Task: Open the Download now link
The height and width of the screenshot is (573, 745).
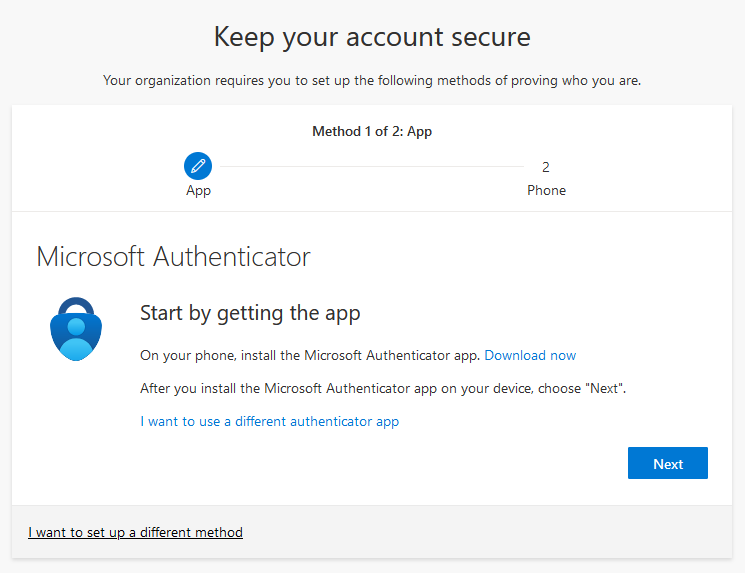Action: pyautogui.click(x=530, y=355)
